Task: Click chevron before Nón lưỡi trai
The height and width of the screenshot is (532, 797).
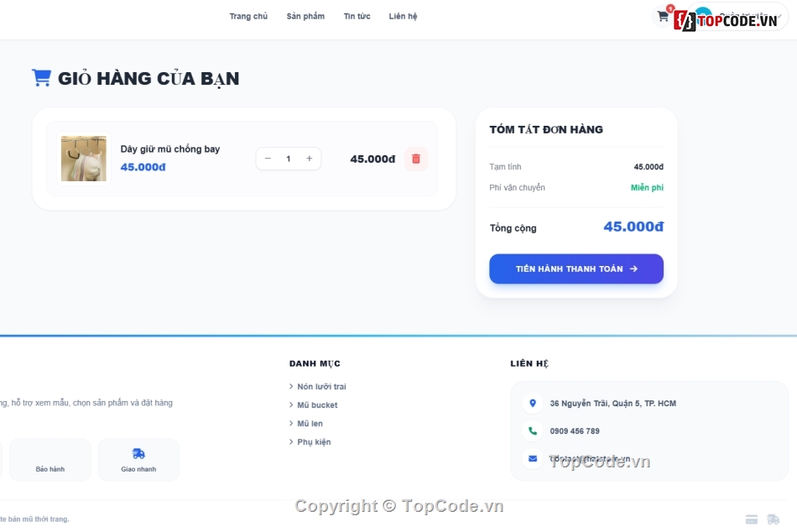Action: point(291,387)
